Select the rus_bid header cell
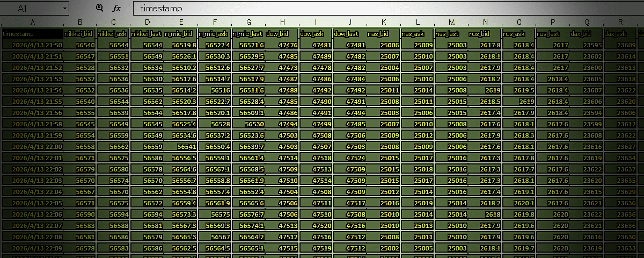Screen dimensions: 644x258 coord(485,34)
